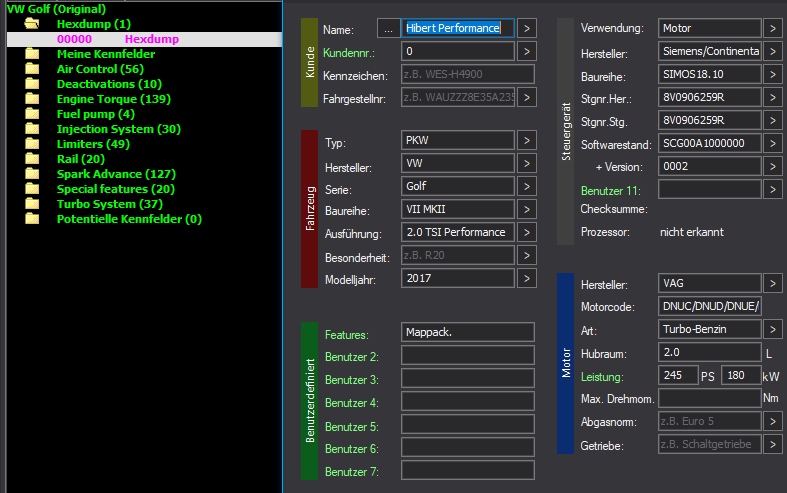Image resolution: width=787 pixels, height=493 pixels.
Task: Open arrow next to Siemens/Continental Hersteller
Action: click(773, 51)
